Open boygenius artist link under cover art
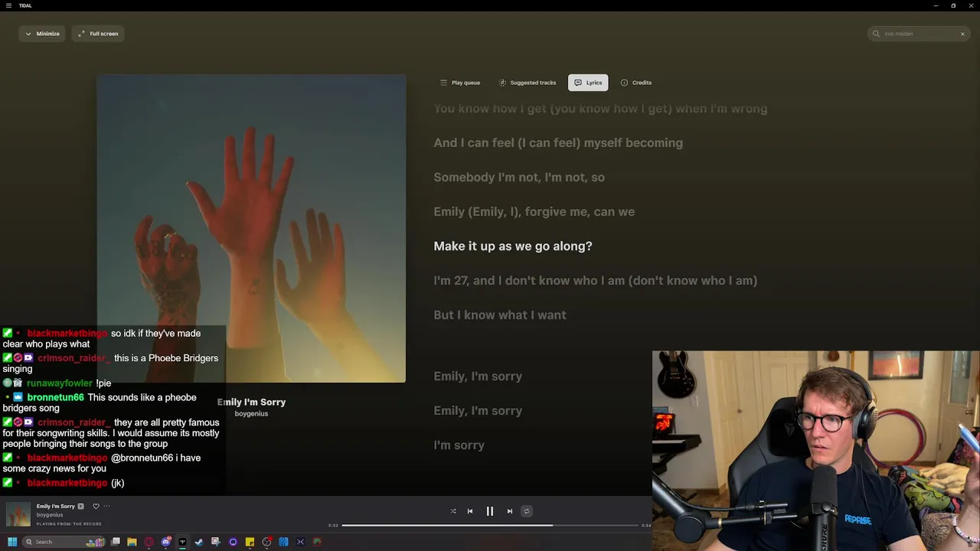 tap(251, 414)
